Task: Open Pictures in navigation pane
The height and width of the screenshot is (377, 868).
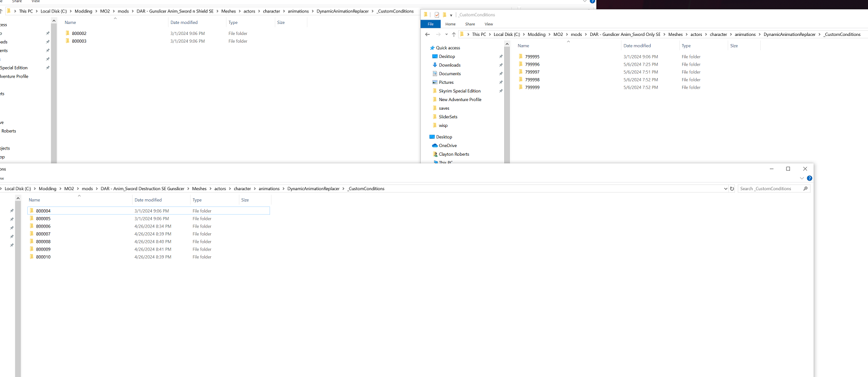Action: [x=446, y=82]
